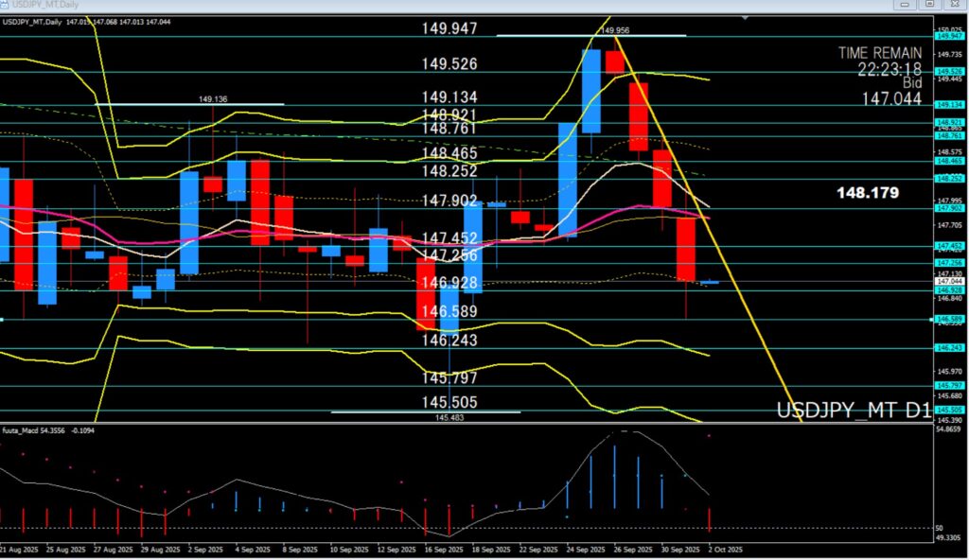969x560 pixels.
Task: Click the TIME REMAIN countdown label
Action: coord(879,54)
